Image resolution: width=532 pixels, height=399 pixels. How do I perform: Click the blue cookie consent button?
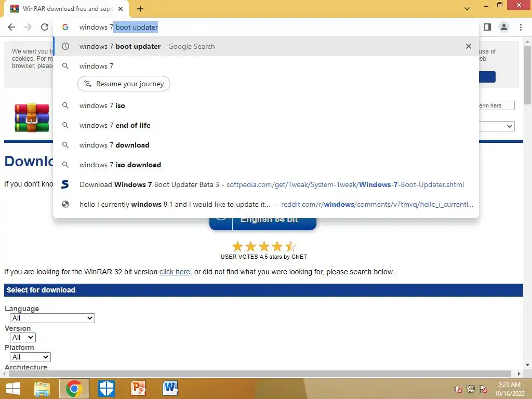pos(487,77)
